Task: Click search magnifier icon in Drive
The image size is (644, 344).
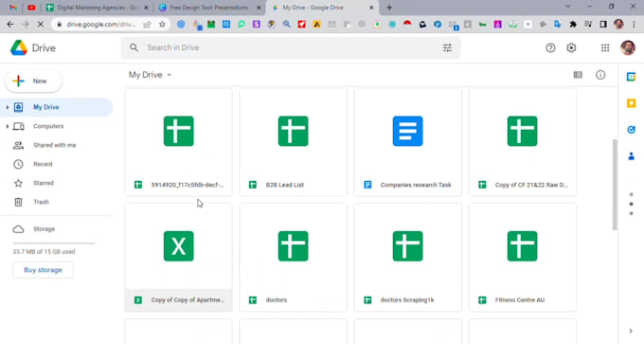Action: point(134,47)
